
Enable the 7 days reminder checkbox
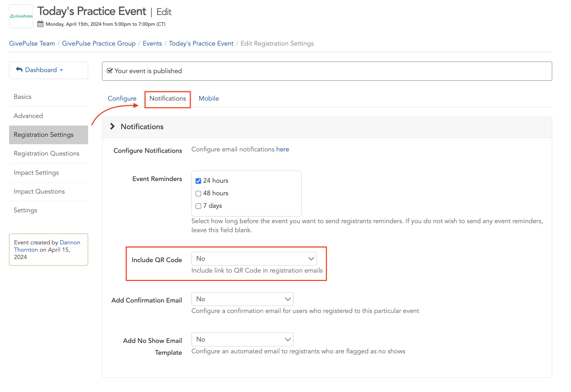click(198, 206)
